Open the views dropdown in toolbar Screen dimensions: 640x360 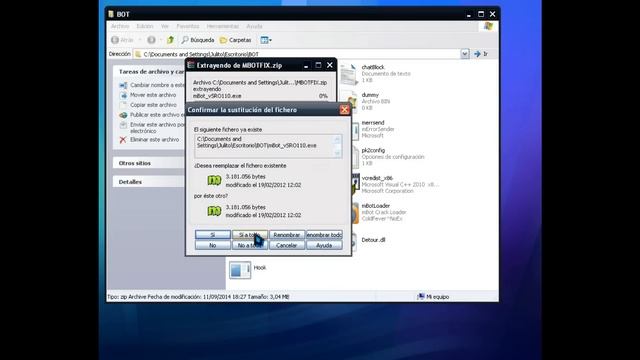[x=266, y=40]
